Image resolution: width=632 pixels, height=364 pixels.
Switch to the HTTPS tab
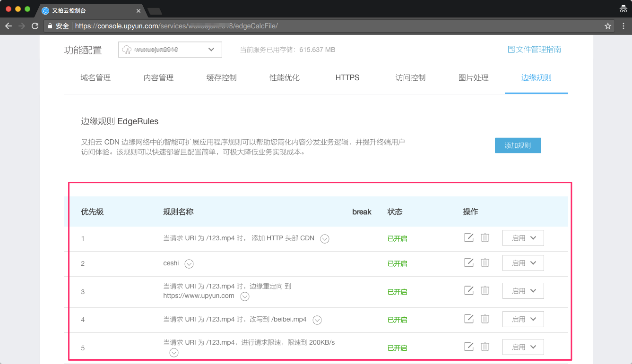pyautogui.click(x=347, y=77)
